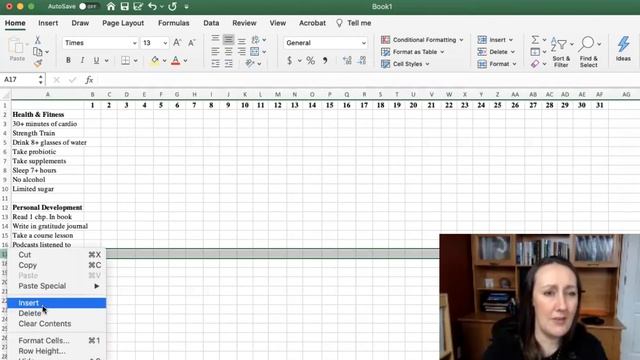This screenshot has height=360, width=640.
Task: Choose Insert from context menu
Action: pyautogui.click(x=56, y=303)
